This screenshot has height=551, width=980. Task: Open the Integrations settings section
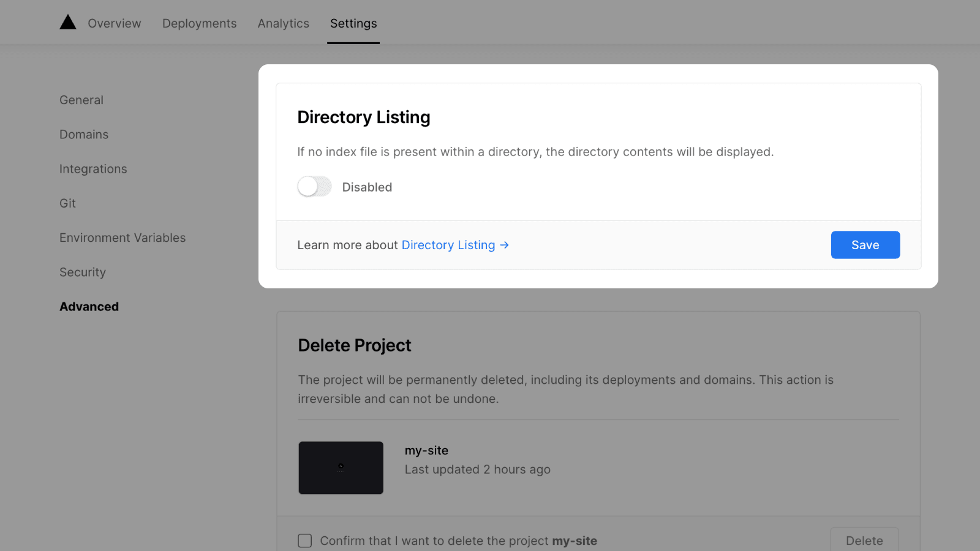93,169
